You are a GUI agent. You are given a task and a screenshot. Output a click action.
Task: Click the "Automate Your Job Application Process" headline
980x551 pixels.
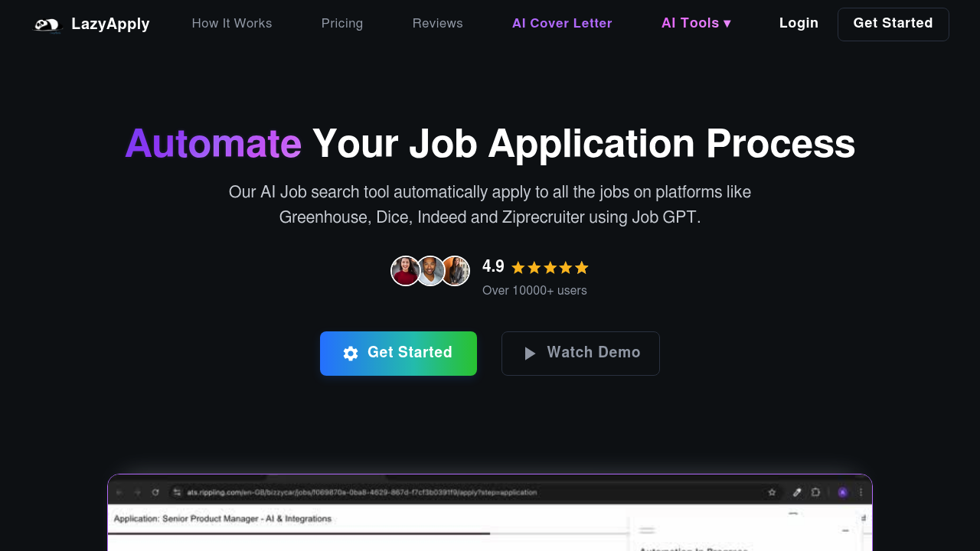[490, 144]
